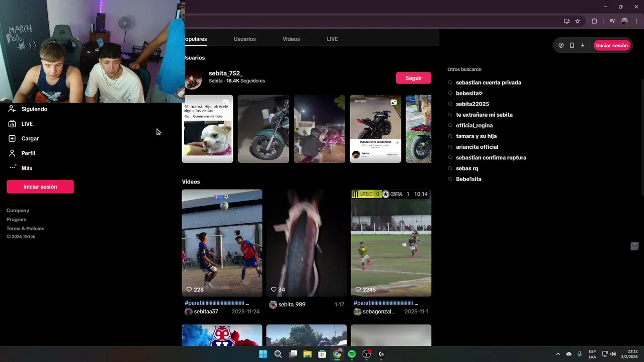
Task: Click Iniciar sesión in the left sidebar
Action: point(40,187)
